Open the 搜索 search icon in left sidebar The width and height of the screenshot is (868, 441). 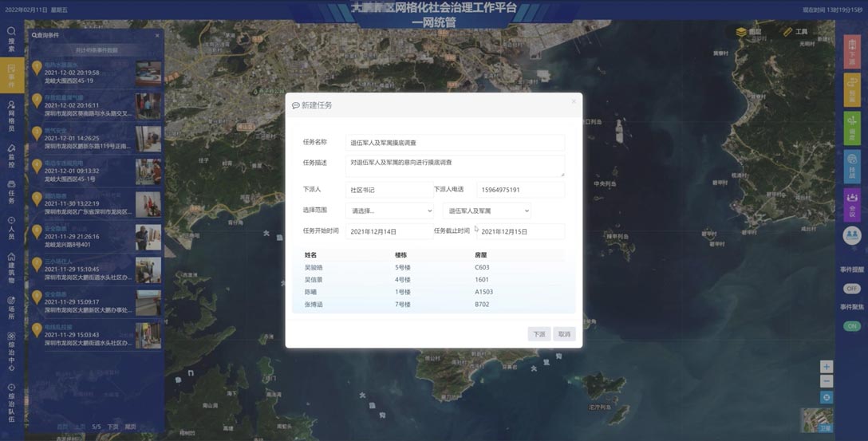tap(11, 38)
